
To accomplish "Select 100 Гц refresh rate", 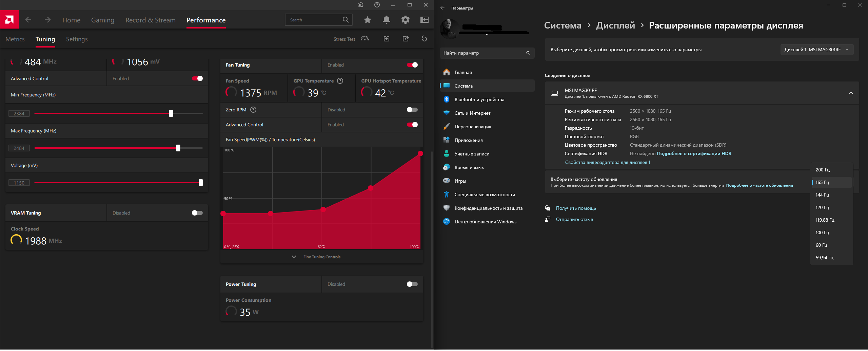I will (831, 233).
